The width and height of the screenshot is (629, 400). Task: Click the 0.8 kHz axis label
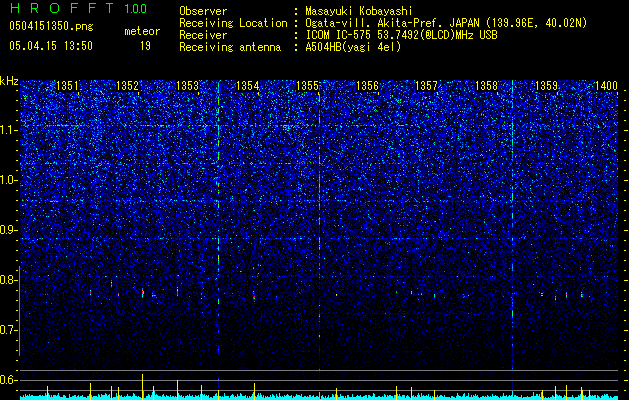coord(9,280)
